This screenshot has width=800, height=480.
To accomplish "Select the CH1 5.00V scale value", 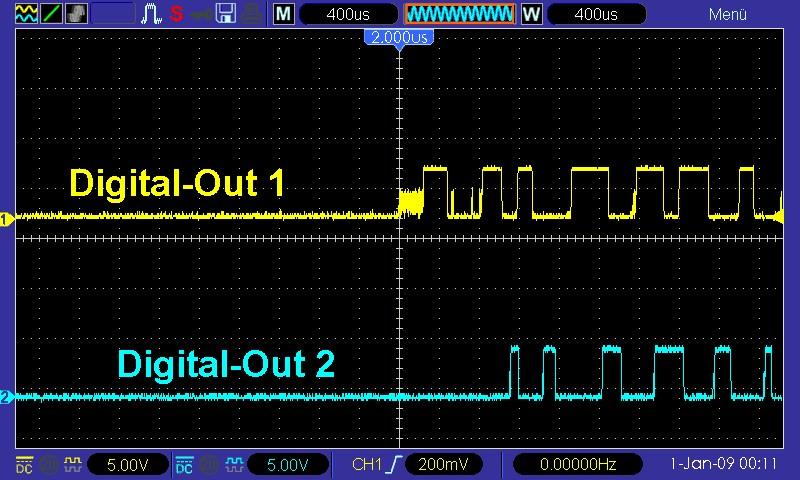I will point(128,464).
